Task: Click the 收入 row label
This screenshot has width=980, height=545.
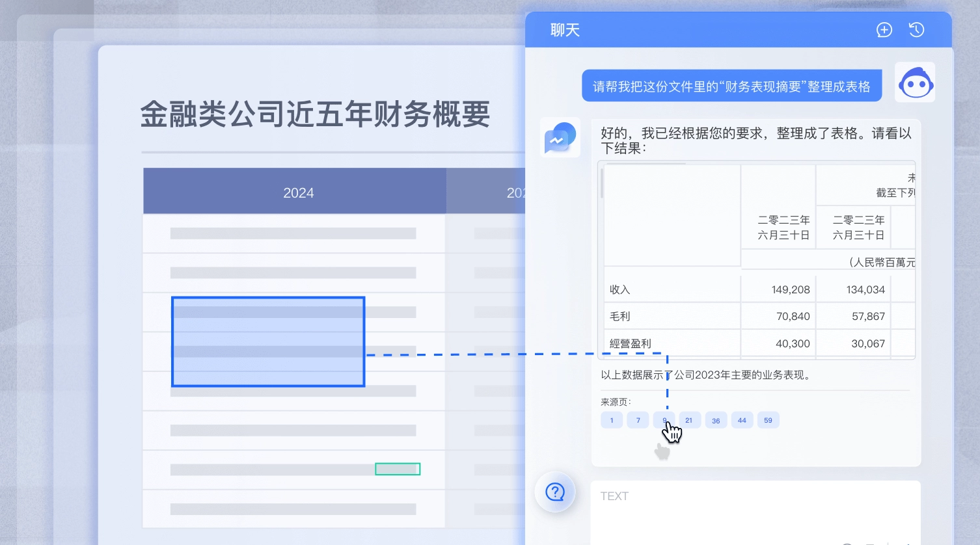Action: (619, 289)
